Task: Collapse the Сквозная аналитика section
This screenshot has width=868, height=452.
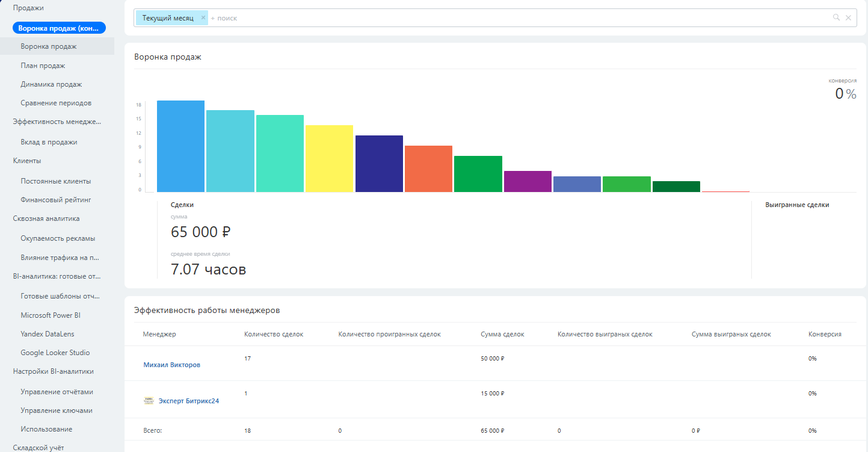Action: pyautogui.click(x=46, y=218)
